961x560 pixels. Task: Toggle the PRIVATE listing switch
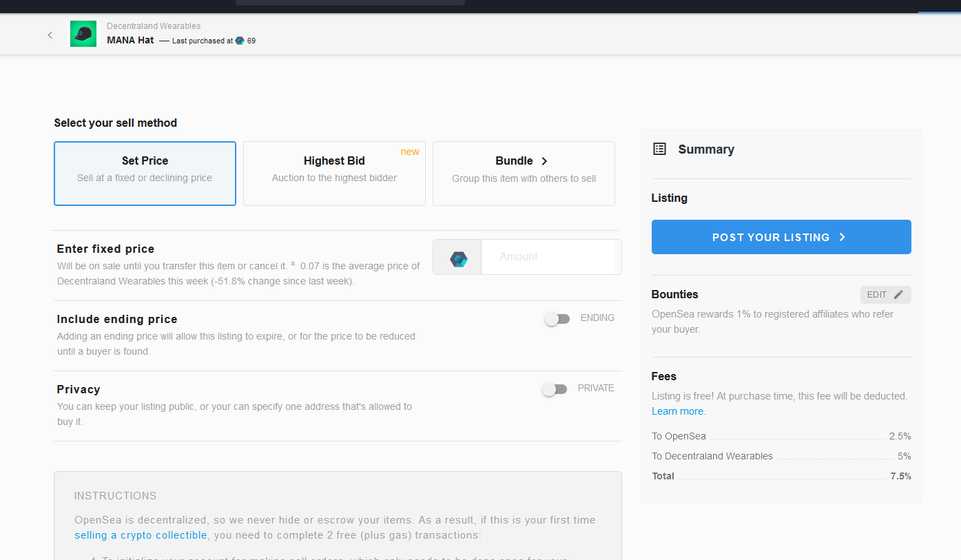pos(555,389)
